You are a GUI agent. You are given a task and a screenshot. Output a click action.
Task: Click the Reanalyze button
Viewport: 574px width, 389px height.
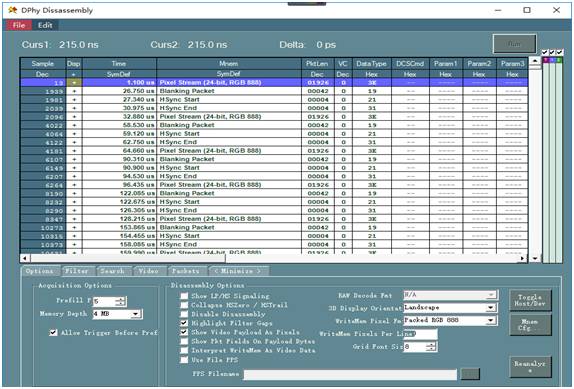coord(530,367)
